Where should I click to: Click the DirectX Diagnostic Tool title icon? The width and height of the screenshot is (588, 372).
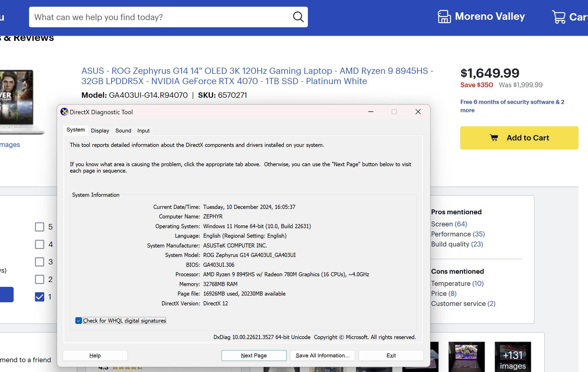64,112
